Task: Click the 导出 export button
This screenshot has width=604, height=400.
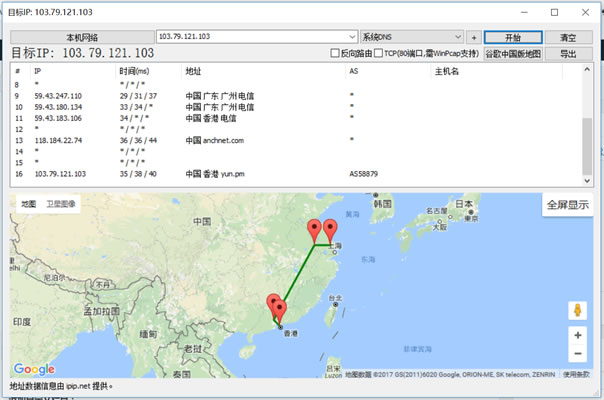Action: (568, 54)
